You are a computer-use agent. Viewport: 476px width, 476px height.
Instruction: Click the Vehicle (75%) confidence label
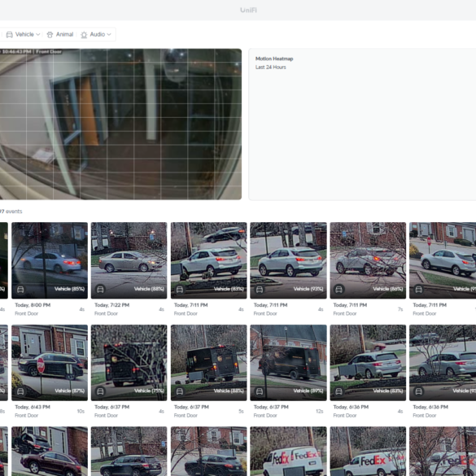(149, 391)
